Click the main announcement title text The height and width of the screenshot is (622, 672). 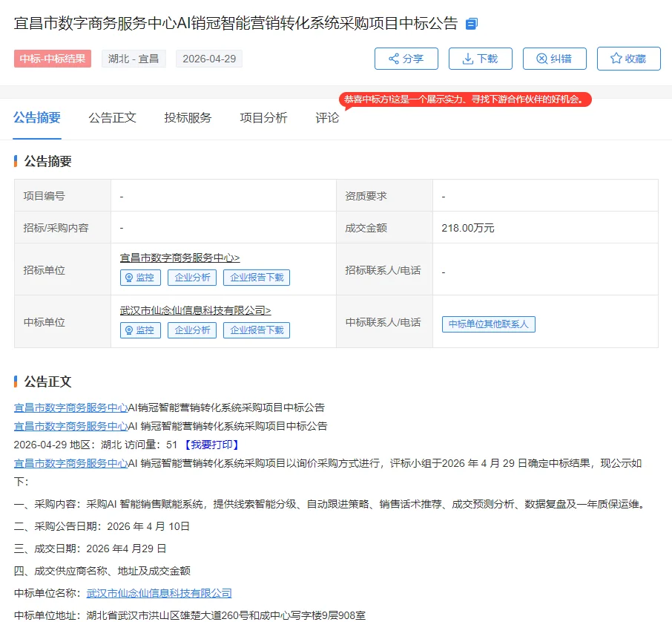click(x=236, y=24)
